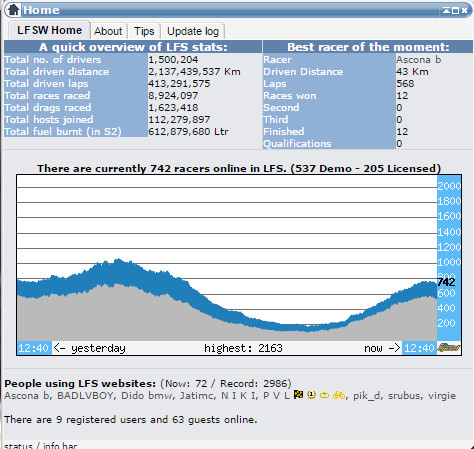
Task: Click Total driven laps value 413,291,575
Action: tap(179, 84)
